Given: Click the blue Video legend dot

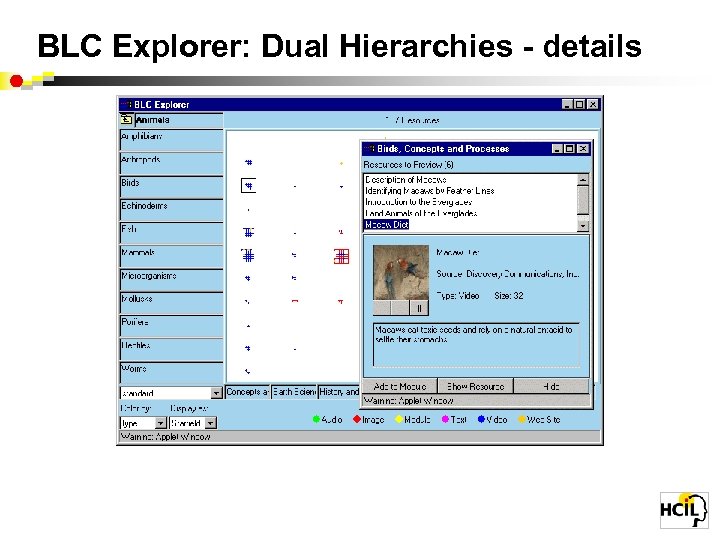Looking at the screenshot, I should point(481,419).
